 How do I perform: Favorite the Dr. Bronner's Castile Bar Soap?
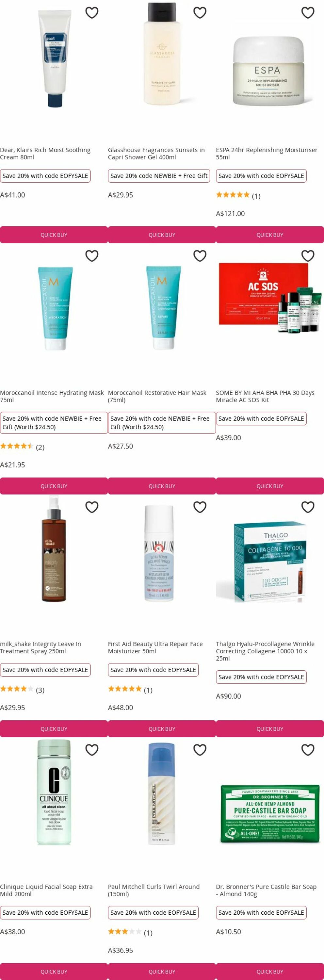tap(308, 749)
